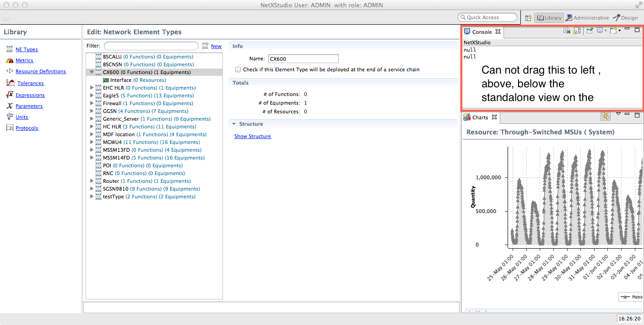Click the Clear Console icon
The height and width of the screenshot is (325, 644).
(567, 31)
